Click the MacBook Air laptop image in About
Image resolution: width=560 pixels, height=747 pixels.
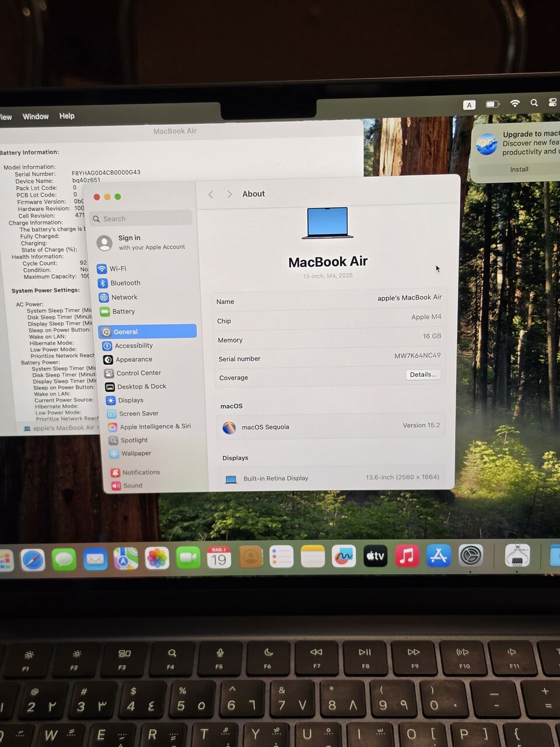[327, 223]
